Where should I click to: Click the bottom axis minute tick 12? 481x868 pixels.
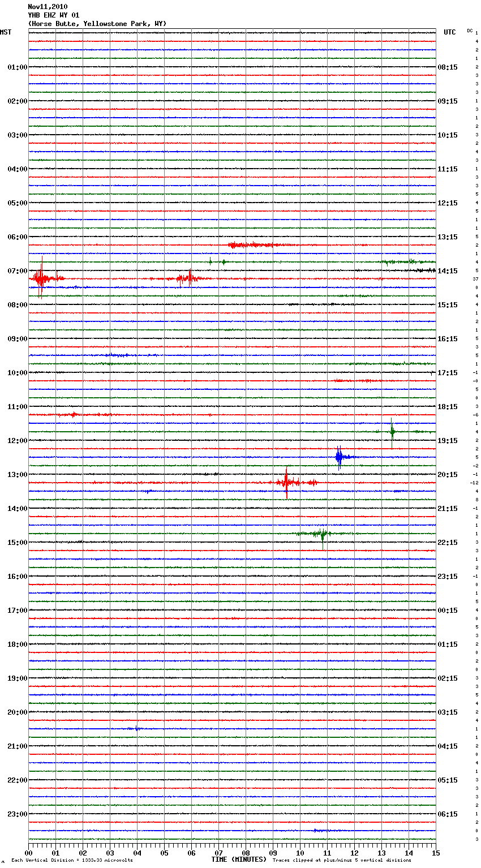pos(354,853)
